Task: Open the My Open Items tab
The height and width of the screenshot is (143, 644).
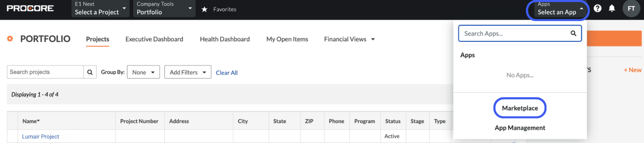Action: [287, 39]
